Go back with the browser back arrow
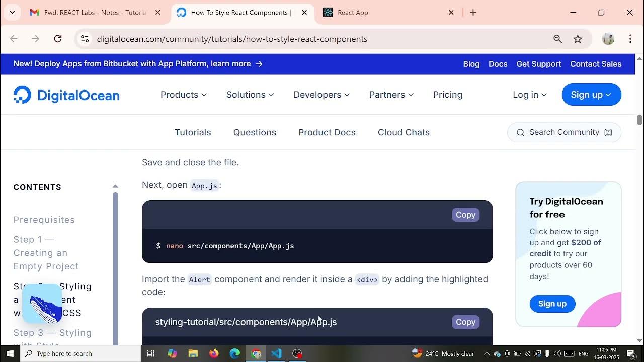The width and height of the screenshot is (644, 362). (14, 39)
